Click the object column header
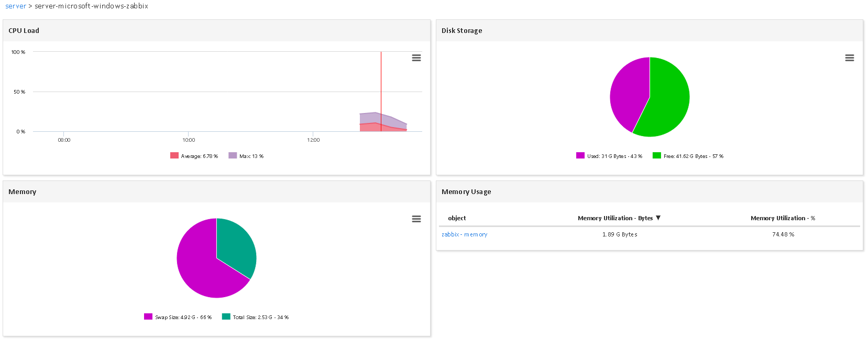The width and height of the screenshot is (868, 340). [x=457, y=218]
